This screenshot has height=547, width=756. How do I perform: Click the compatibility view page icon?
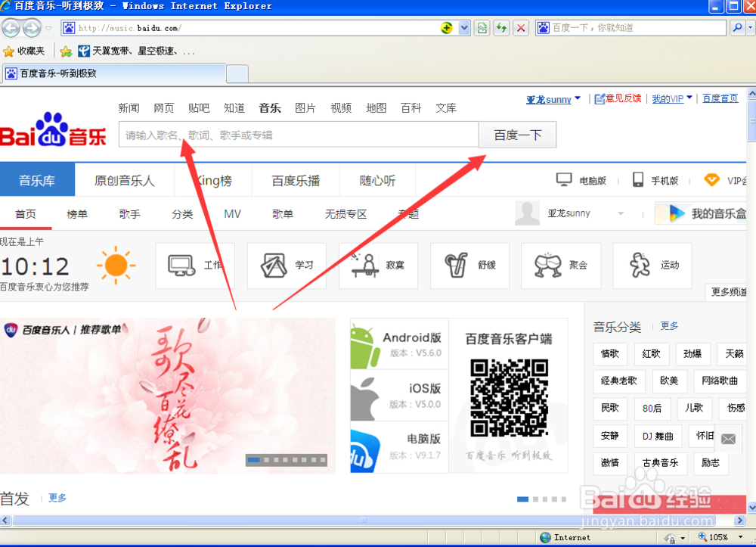pos(482,28)
